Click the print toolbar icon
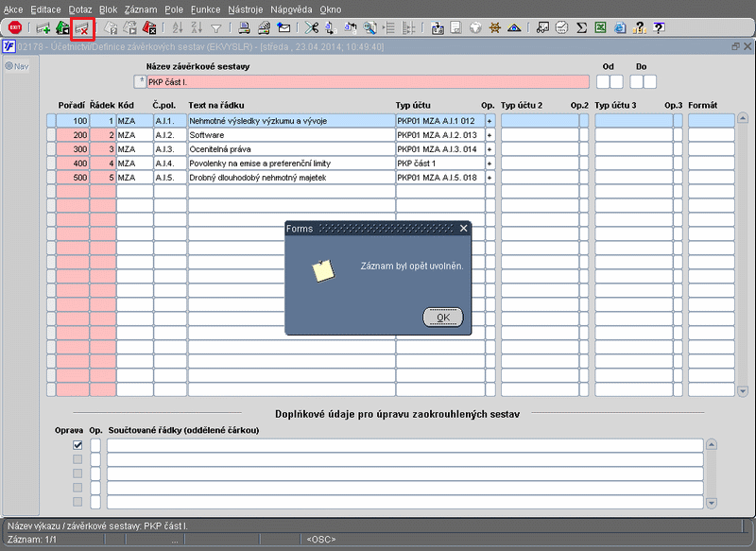This screenshot has height=551, width=756. [x=244, y=28]
